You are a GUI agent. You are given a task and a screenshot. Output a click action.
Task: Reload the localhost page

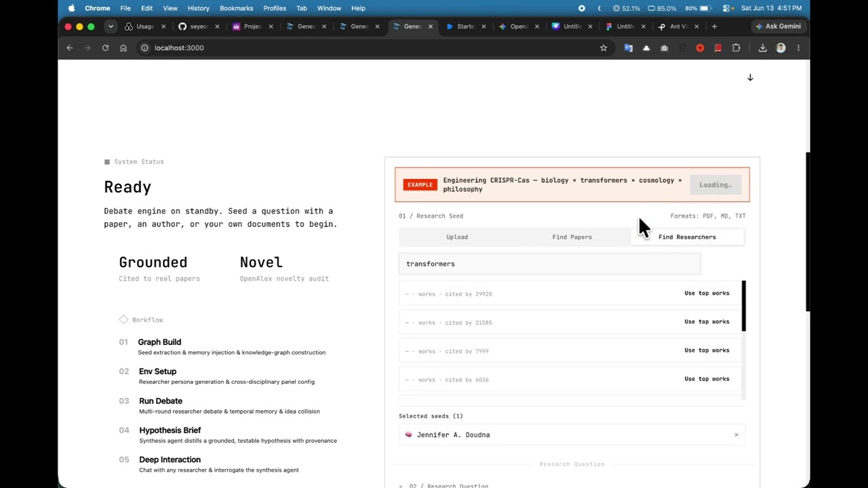click(x=105, y=48)
